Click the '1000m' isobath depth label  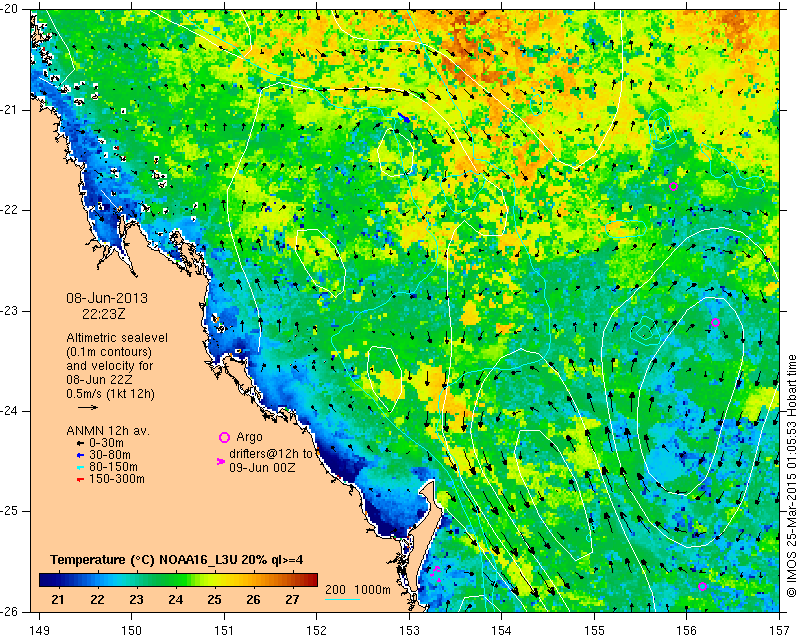click(372, 590)
